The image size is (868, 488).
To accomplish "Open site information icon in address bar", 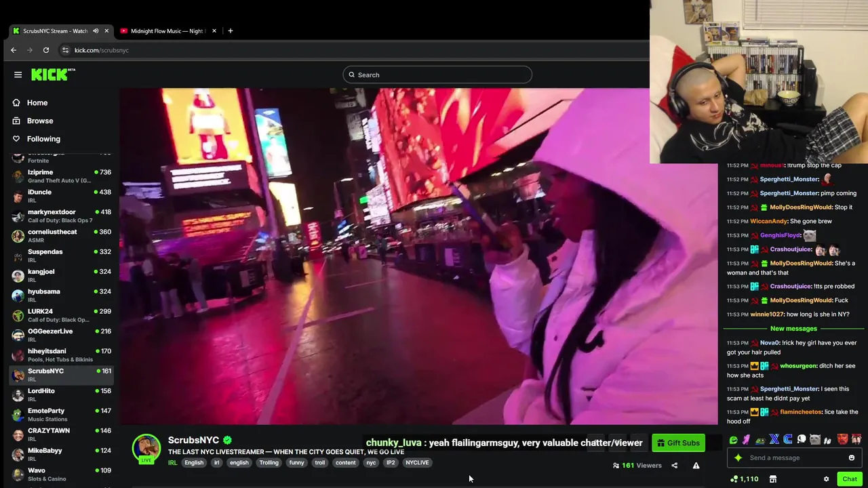I will [x=65, y=50].
